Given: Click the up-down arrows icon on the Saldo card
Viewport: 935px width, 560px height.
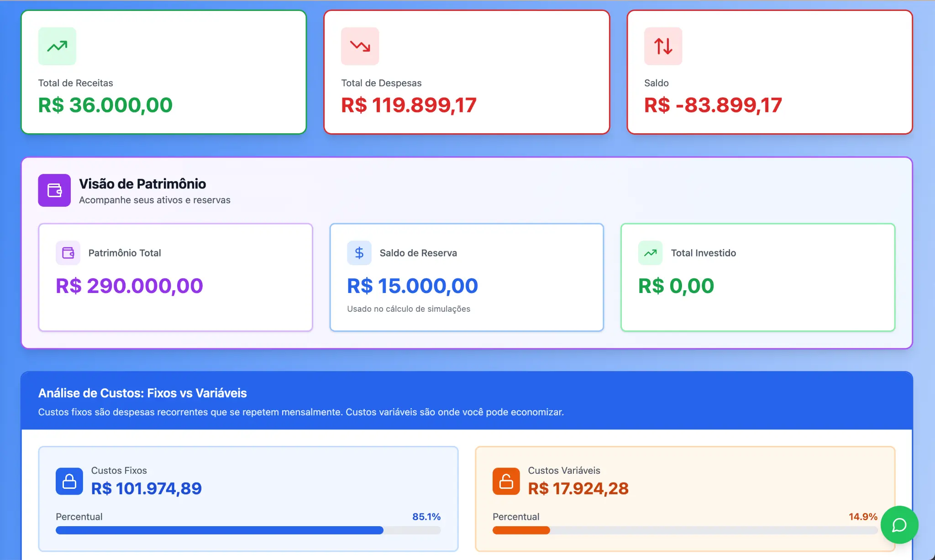Looking at the screenshot, I should (662, 46).
